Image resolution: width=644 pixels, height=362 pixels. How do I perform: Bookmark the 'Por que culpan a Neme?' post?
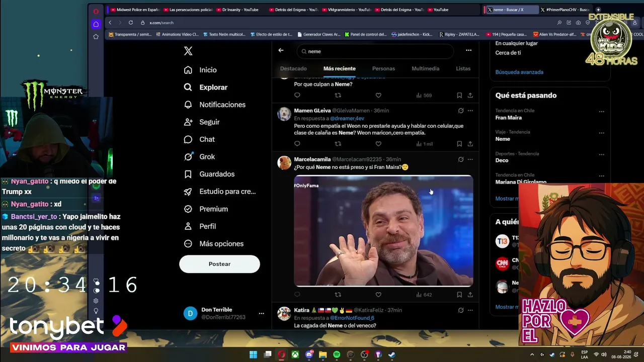459,95
